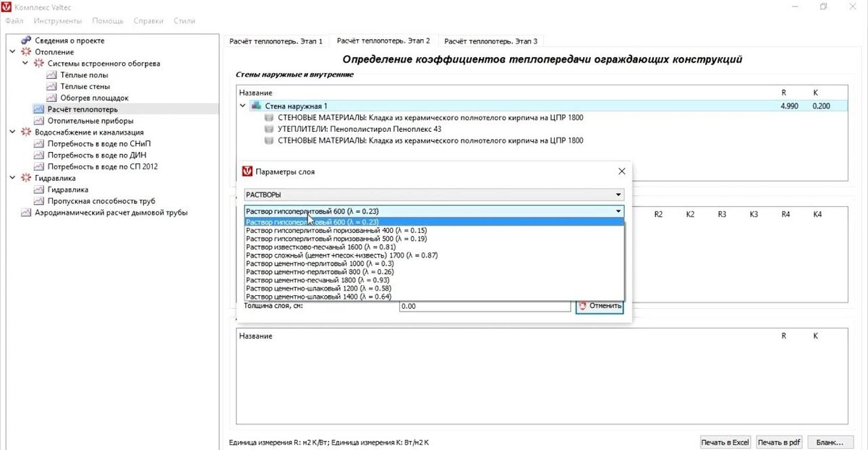Image resolution: width=868 pixels, height=450 pixels.
Task: Select Раствор известково-песчаный 1600 option
Action: click(x=434, y=247)
